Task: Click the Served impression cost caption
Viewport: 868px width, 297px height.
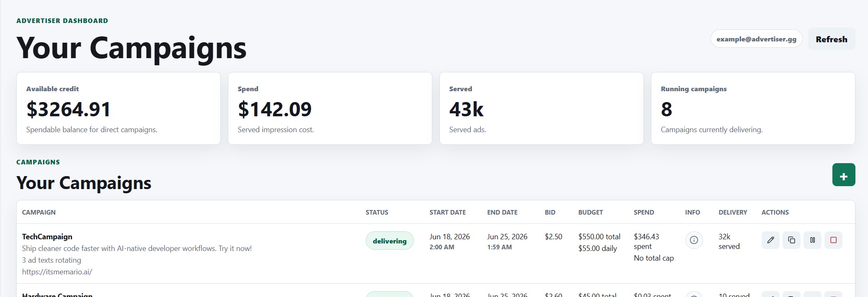Action: coord(276,130)
